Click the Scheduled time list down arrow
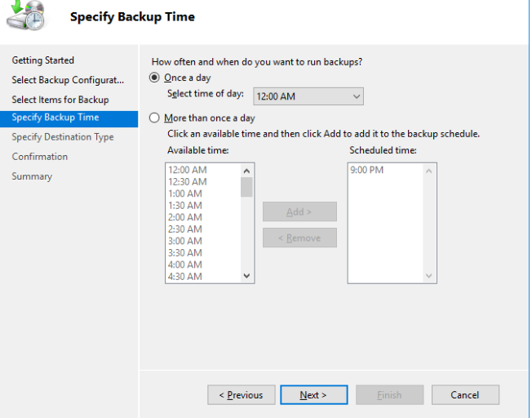Viewport: 532px width, 418px height. pos(429,276)
